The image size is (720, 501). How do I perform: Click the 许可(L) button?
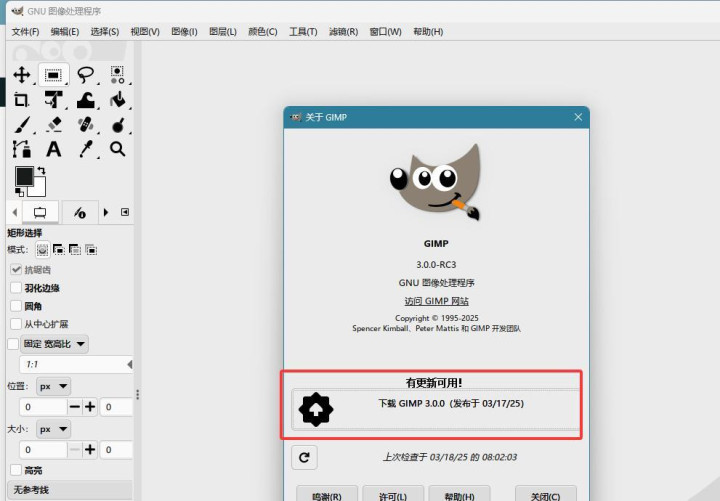click(x=393, y=495)
